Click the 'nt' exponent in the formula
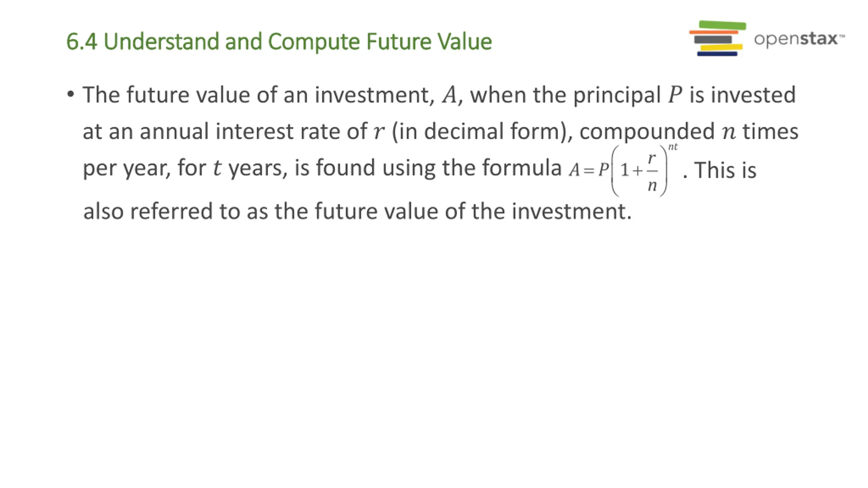868x488 pixels. 673,146
